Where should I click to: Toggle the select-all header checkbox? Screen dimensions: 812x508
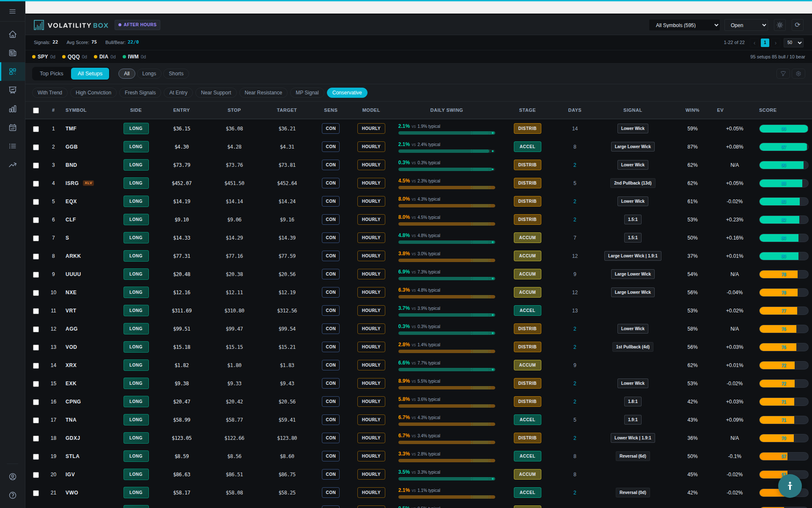36,110
